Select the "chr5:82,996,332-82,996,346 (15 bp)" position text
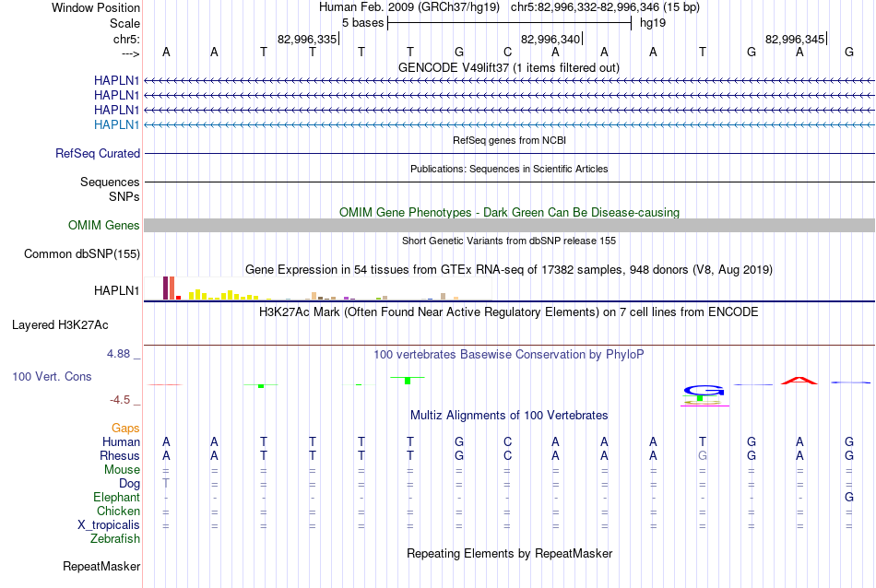The height and width of the screenshot is (588, 876). pos(605,7)
